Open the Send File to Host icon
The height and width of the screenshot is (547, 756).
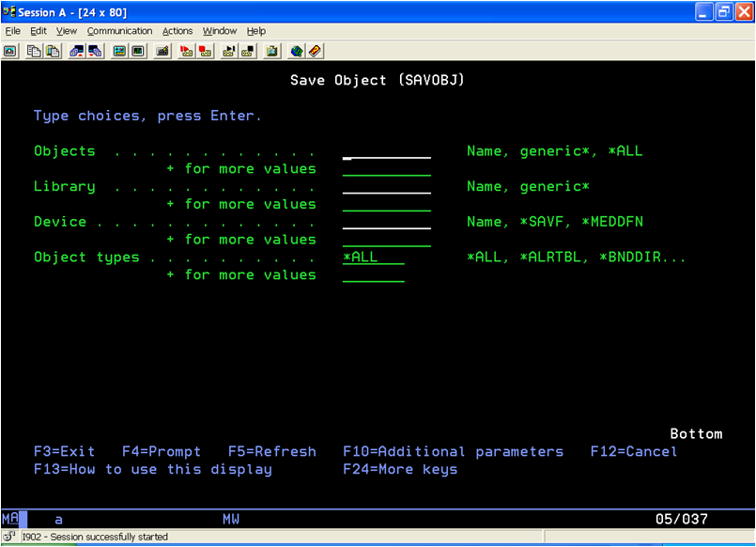pyautogui.click(x=77, y=51)
